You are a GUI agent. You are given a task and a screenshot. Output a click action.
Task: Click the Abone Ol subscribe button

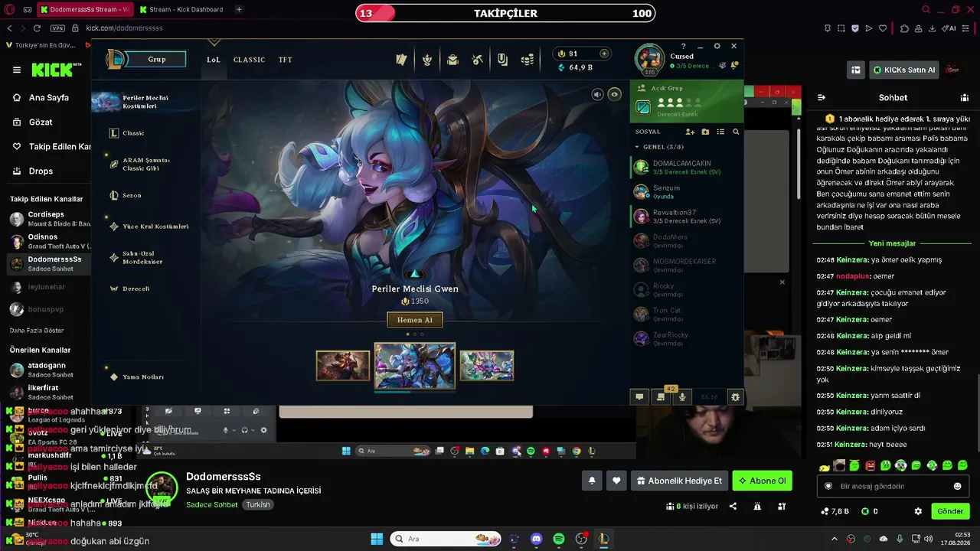click(x=762, y=481)
